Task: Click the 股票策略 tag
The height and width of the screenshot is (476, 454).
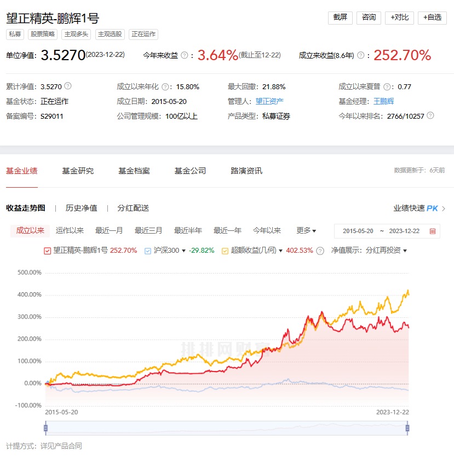Action: coord(43,34)
